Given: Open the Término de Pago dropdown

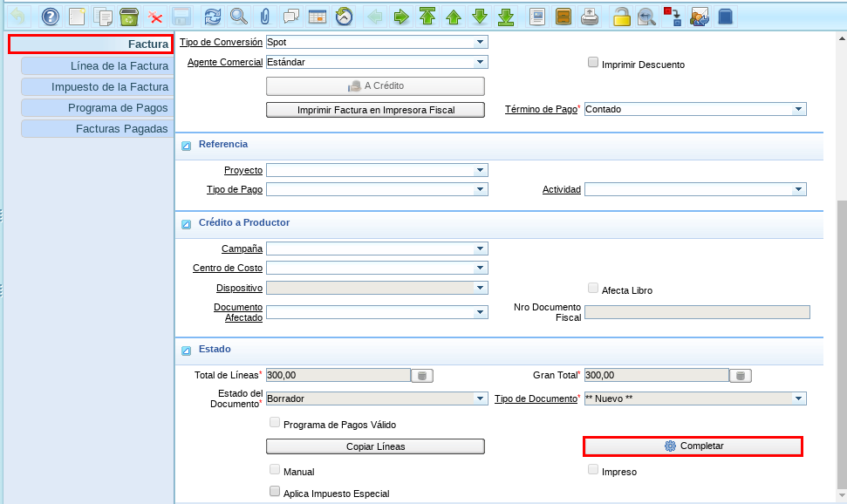Looking at the screenshot, I should pyautogui.click(x=798, y=110).
